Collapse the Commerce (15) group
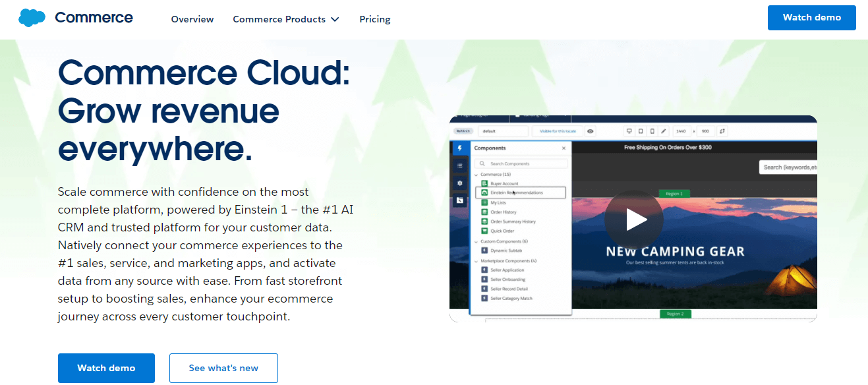 pyautogui.click(x=477, y=174)
